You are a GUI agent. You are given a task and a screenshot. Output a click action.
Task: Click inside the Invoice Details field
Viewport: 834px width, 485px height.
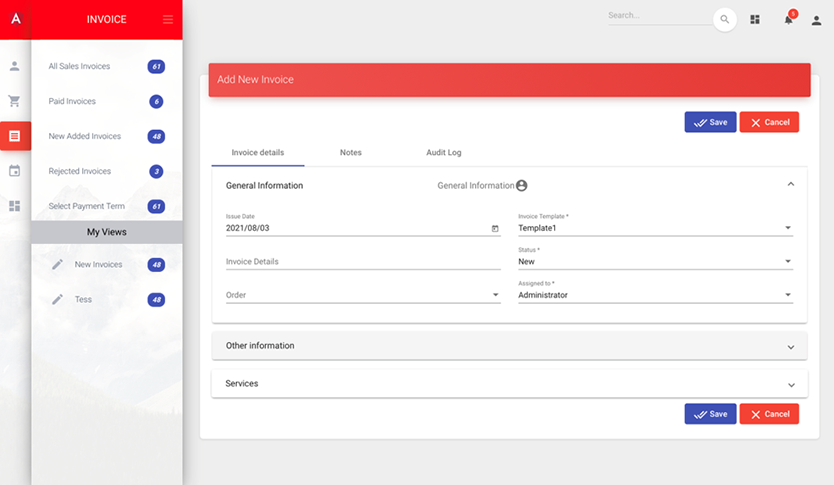363,262
